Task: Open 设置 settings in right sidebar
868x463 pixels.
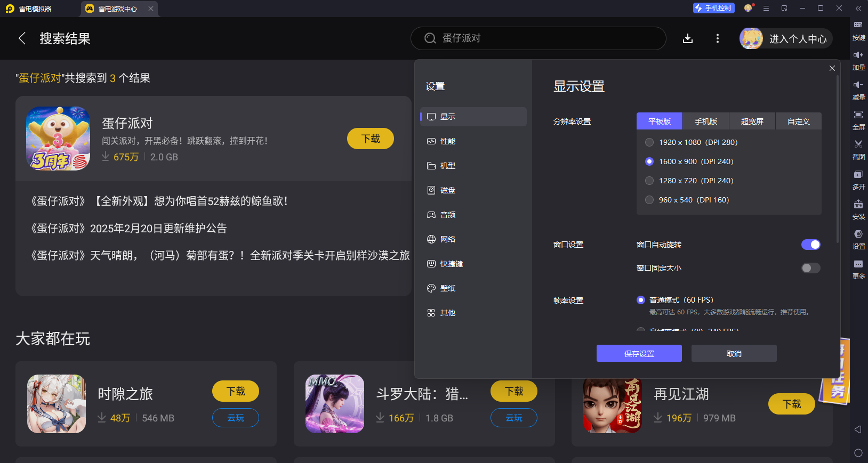Action: tap(858, 240)
